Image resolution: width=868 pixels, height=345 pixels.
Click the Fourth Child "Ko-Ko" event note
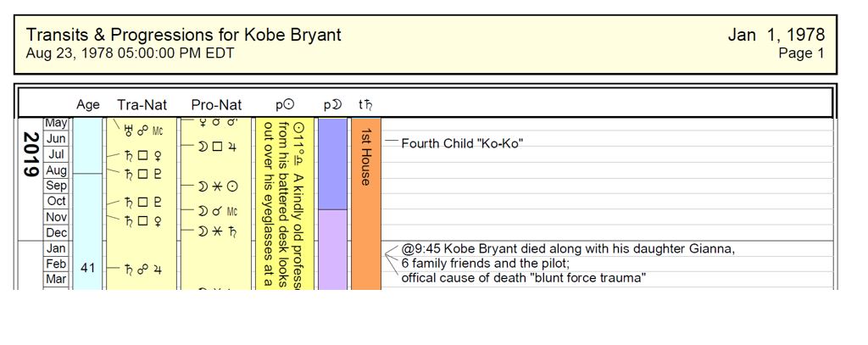[461, 143]
